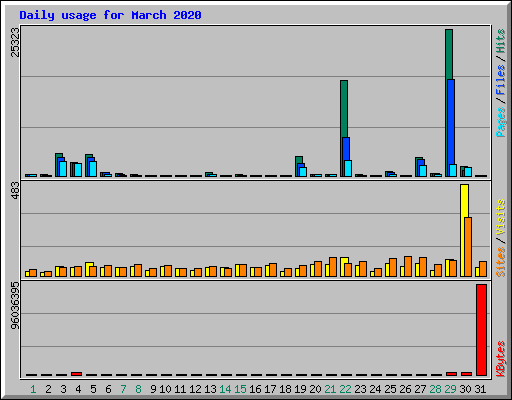Click the day 1 label on x-axis
512x400 pixels.
(33, 389)
